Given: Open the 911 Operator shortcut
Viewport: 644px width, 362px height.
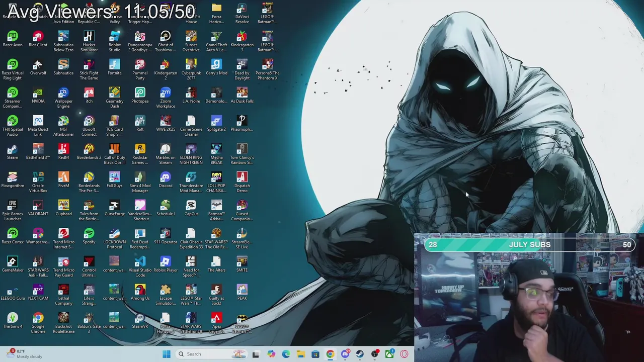Looking at the screenshot, I should pyautogui.click(x=166, y=236).
